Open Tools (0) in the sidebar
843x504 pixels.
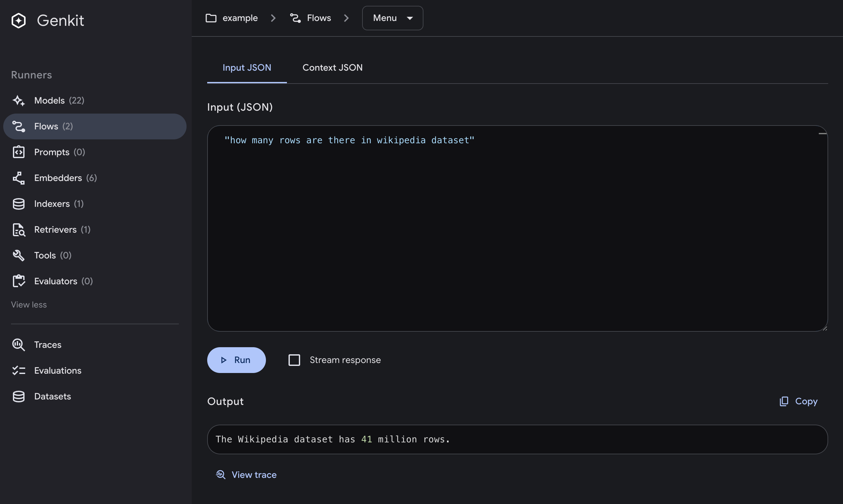(x=95, y=256)
